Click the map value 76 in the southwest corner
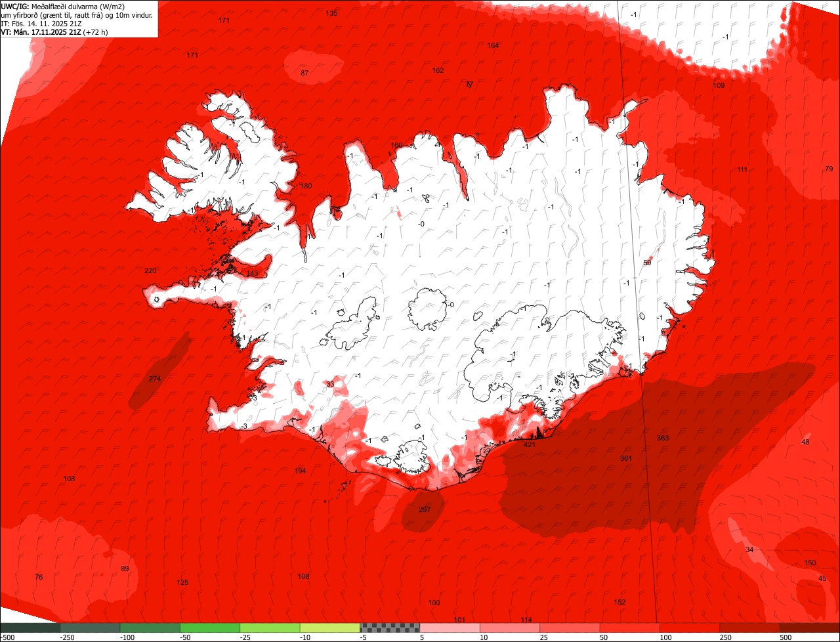This screenshot has width=840, height=642. pyautogui.click(x=39, y=577)
